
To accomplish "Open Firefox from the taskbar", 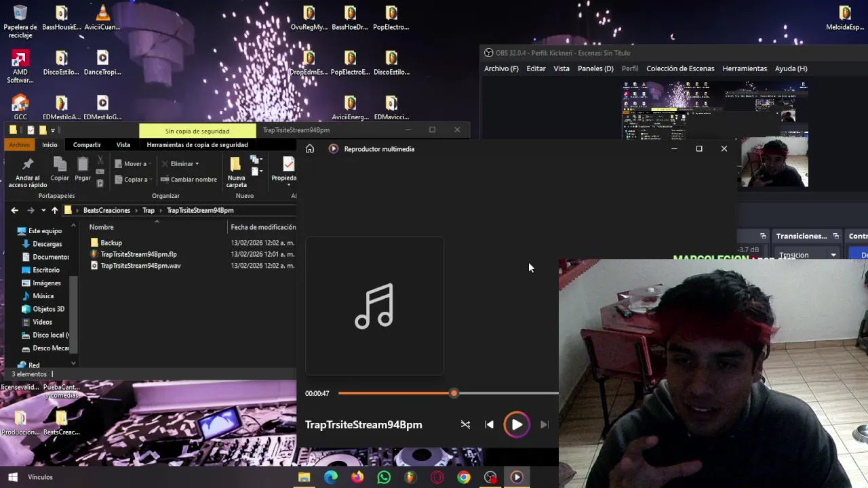I will point(357,477).
